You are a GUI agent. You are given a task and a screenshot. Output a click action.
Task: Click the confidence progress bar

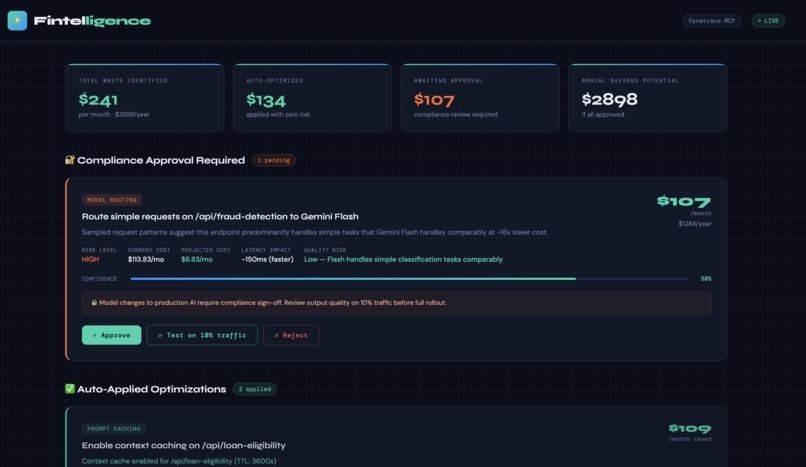coord(409,278)
